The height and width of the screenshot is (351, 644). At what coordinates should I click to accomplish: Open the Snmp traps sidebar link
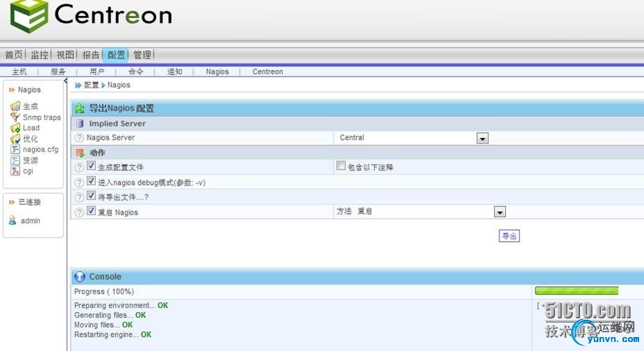click(x=42, y=117)
